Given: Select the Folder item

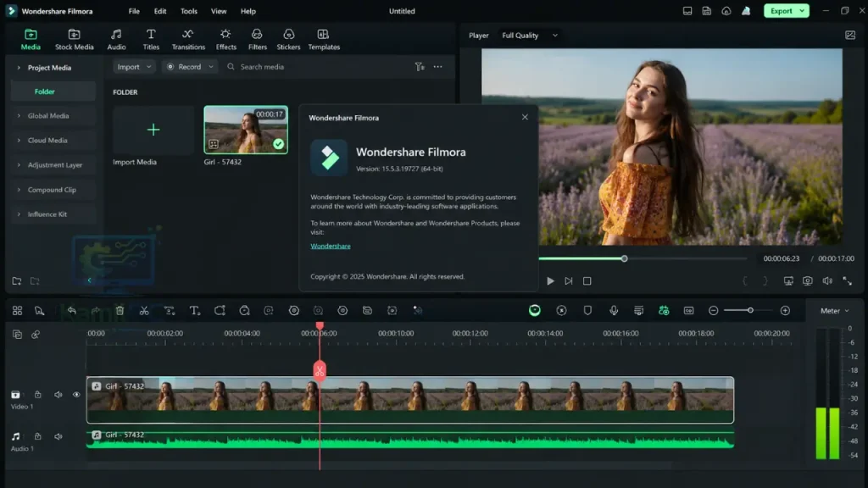Looking at the screenshot, I should tap(53, 91).
